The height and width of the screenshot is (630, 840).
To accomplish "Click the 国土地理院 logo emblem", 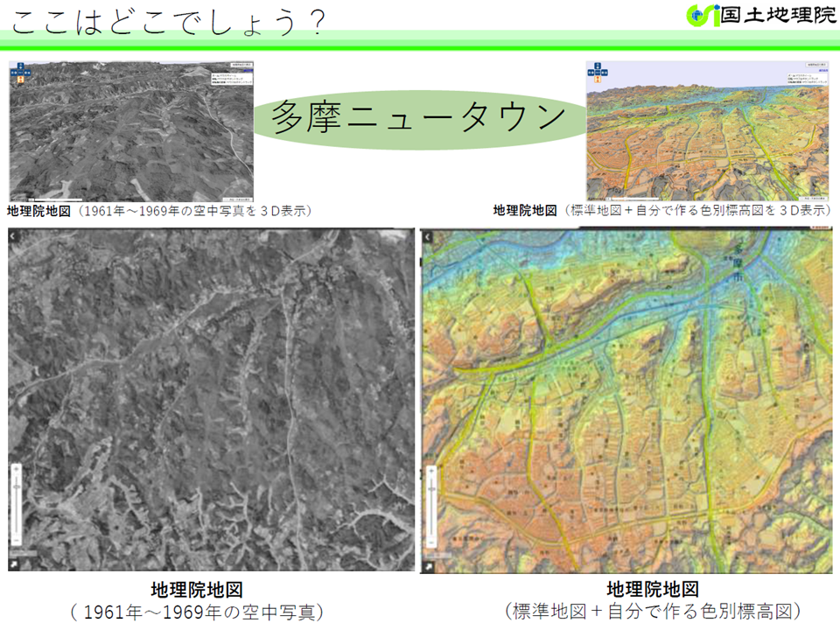I will 703,15.
